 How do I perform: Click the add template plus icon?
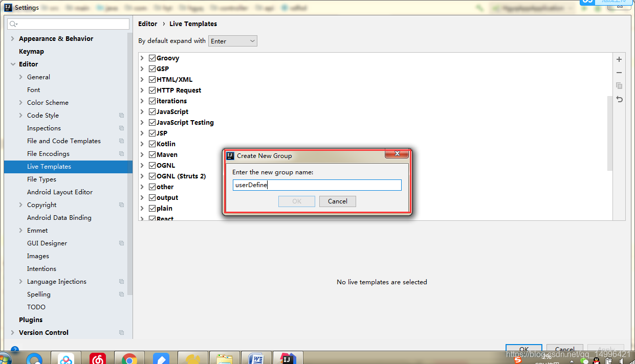coord(619,59)
